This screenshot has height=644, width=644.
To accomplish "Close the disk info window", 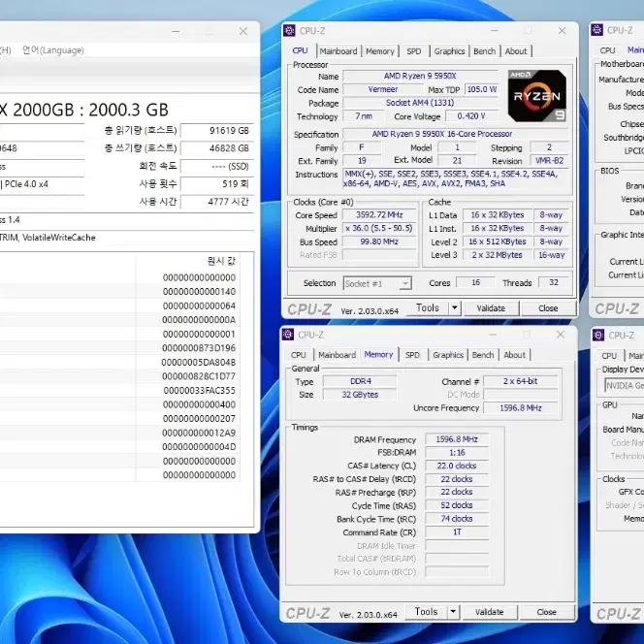I will pos(243,31).
